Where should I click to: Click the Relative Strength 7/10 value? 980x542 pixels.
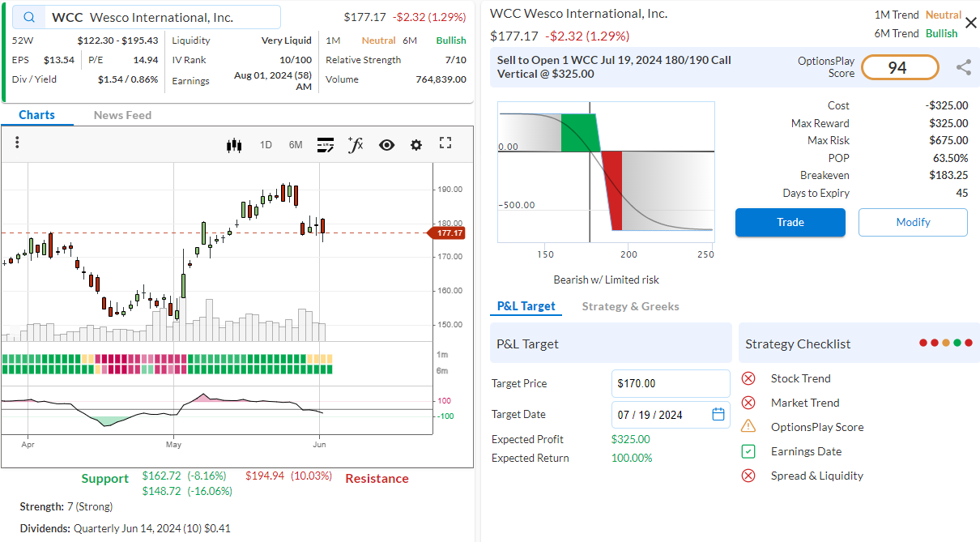click(456, 60)
